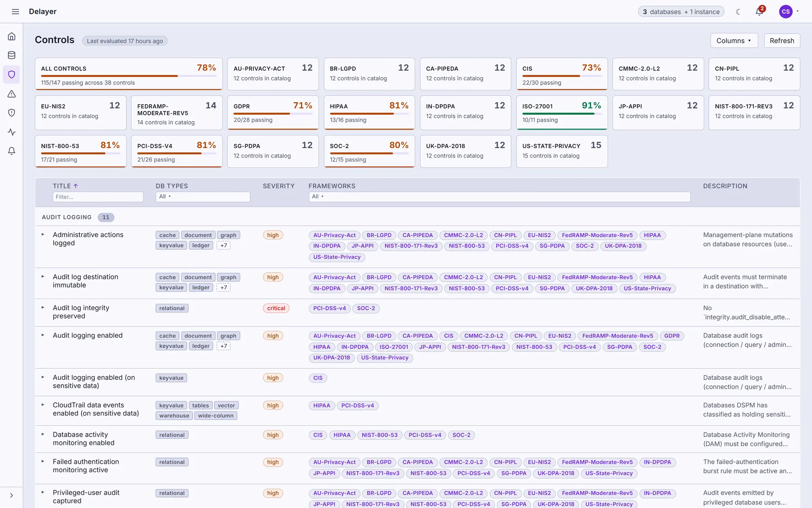Select the Controls shield icon in sidebar
This screenshot has width=812, height=508.
tap(12, 75)
